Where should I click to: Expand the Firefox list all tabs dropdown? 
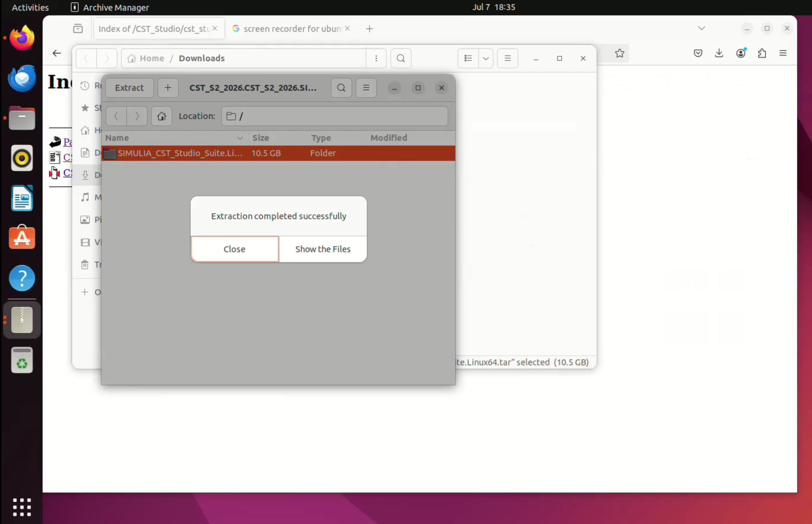pos(701,28)
